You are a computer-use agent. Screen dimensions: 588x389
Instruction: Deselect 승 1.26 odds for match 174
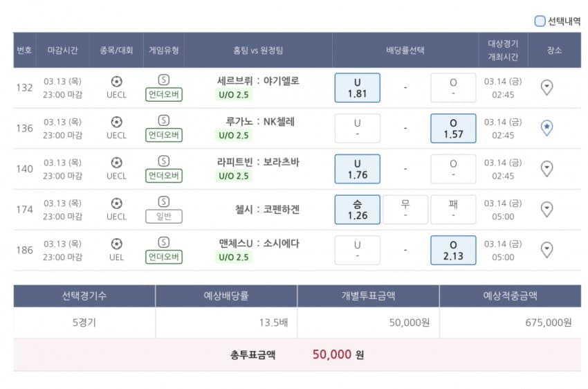pos(358,209)
